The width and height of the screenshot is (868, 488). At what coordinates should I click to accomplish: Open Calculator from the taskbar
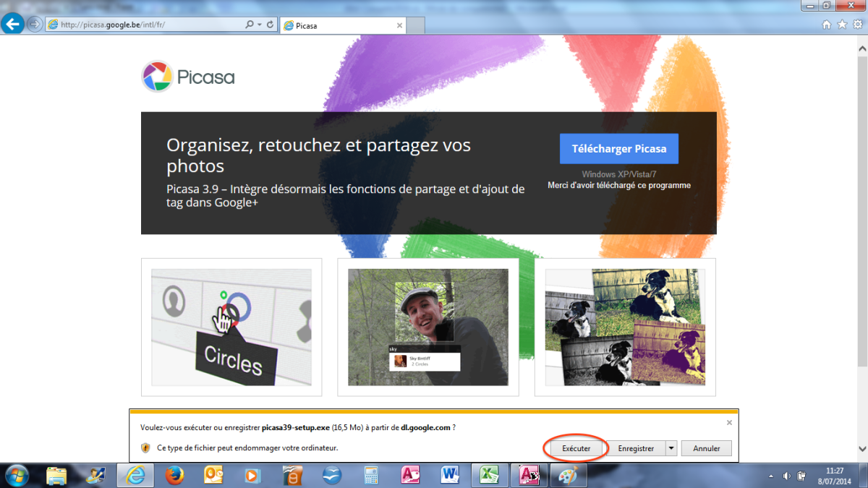point(371,475)
